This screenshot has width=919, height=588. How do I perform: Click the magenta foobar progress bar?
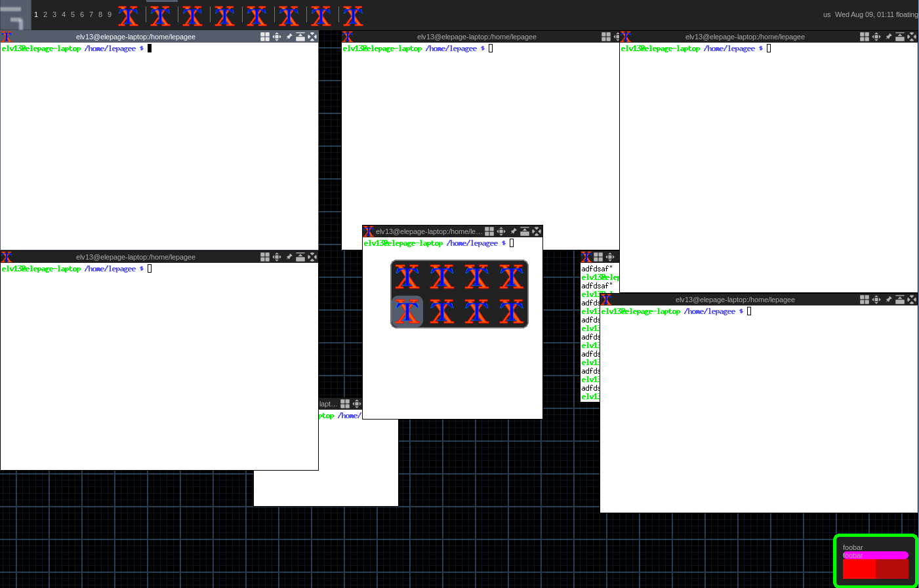pos(876,555)
